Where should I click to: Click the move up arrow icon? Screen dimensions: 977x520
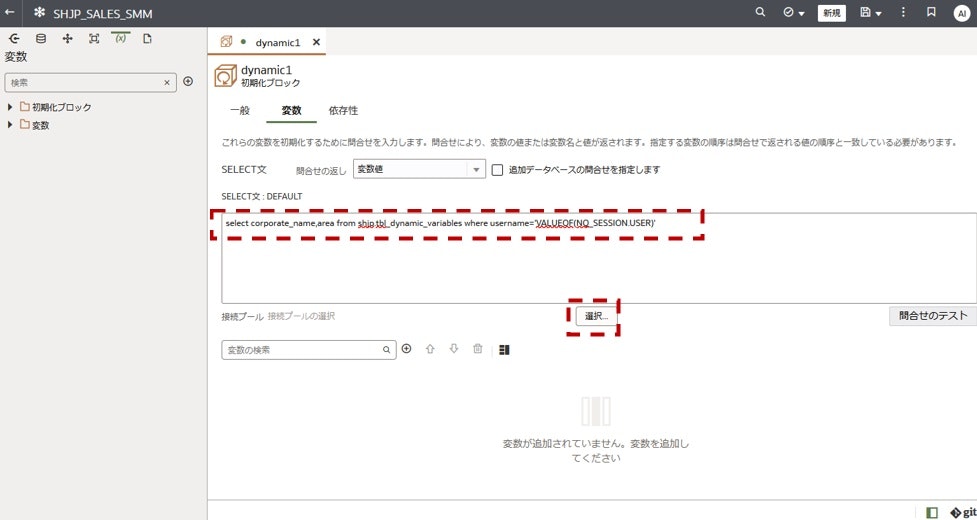tap(429, 349)
